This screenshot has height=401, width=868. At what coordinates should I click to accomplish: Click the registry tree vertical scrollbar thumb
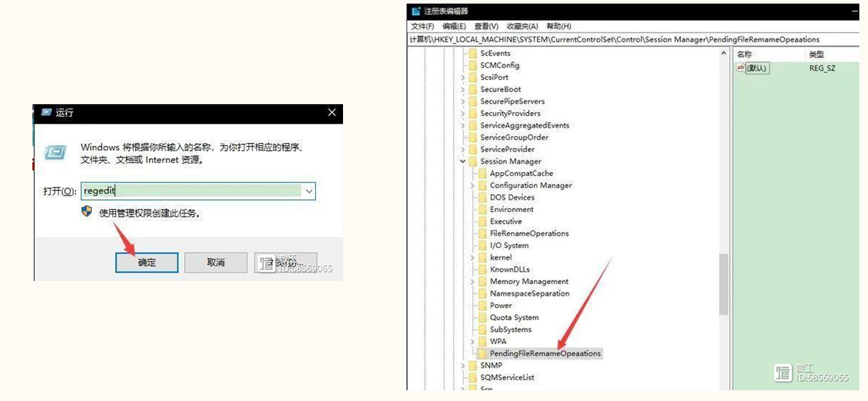tap(723, 285)
